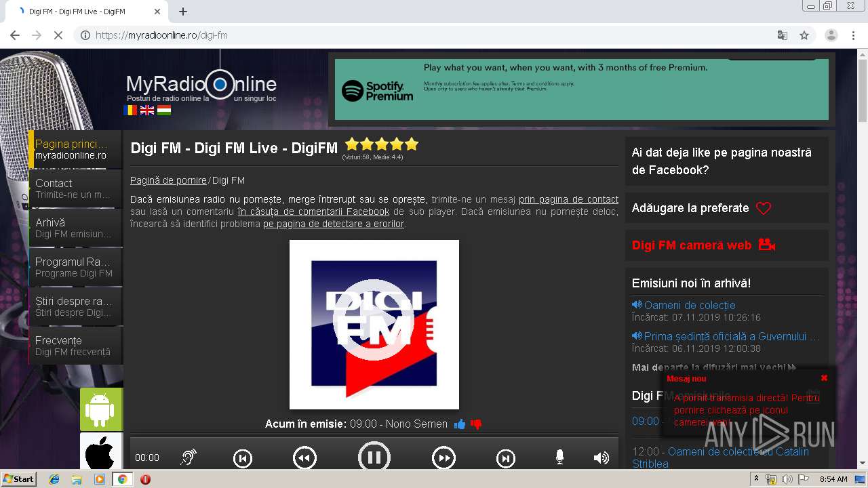
Task: Click the system tray volume icon
Action: click(x=787, y=479)
